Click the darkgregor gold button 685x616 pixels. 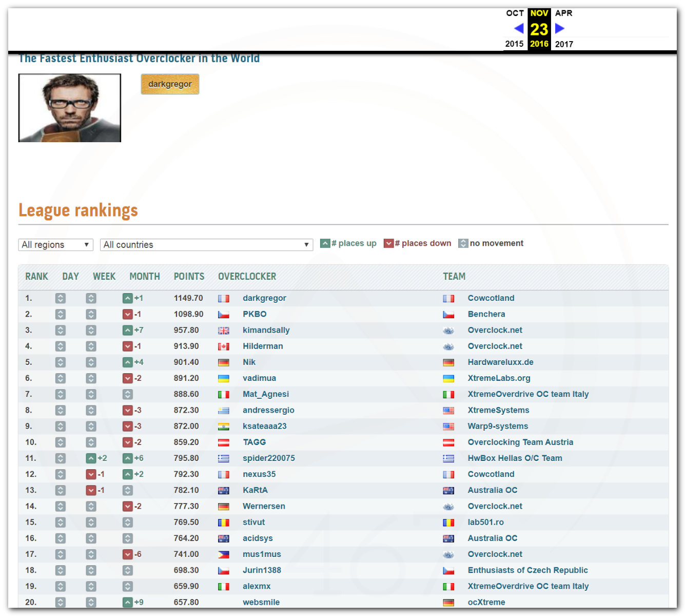point(170,84)
